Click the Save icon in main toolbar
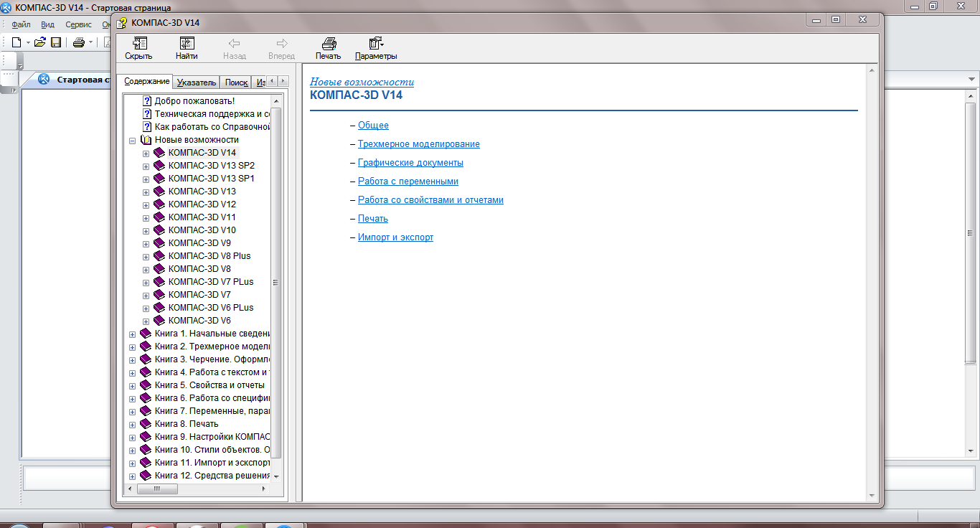Image resolution: width=980 pixels, height=528 pixels. tap(56, 42)
